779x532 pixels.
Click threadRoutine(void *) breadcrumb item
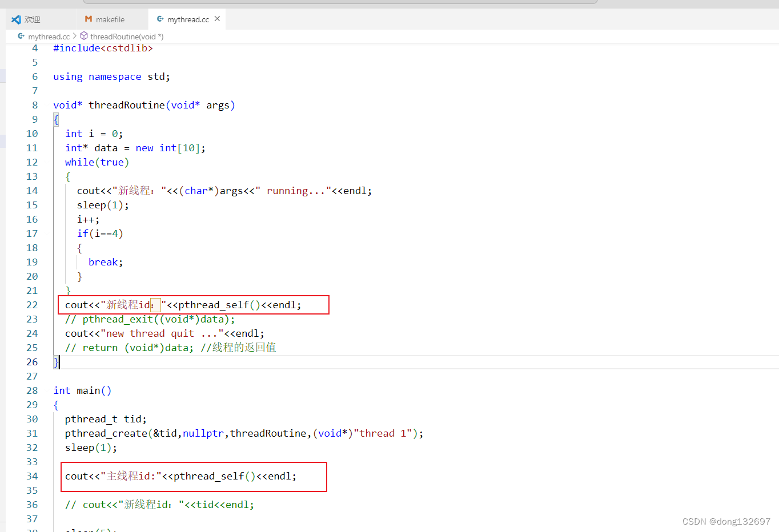point(127,37)
